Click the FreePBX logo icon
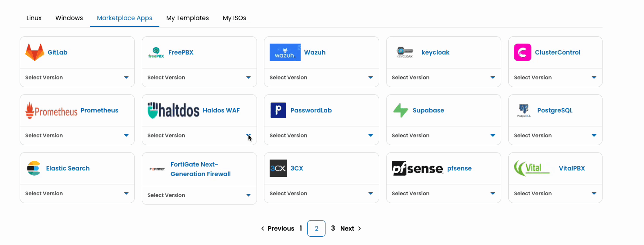 (156, 52)
